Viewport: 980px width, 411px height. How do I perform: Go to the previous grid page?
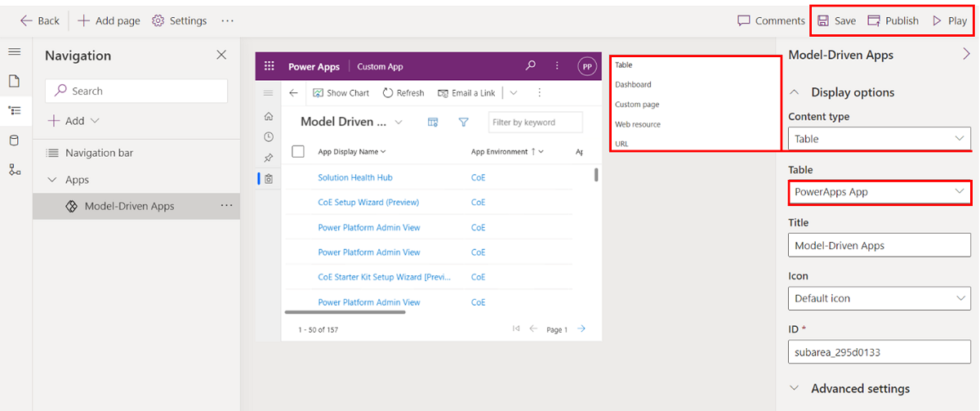tap(533, 328)
